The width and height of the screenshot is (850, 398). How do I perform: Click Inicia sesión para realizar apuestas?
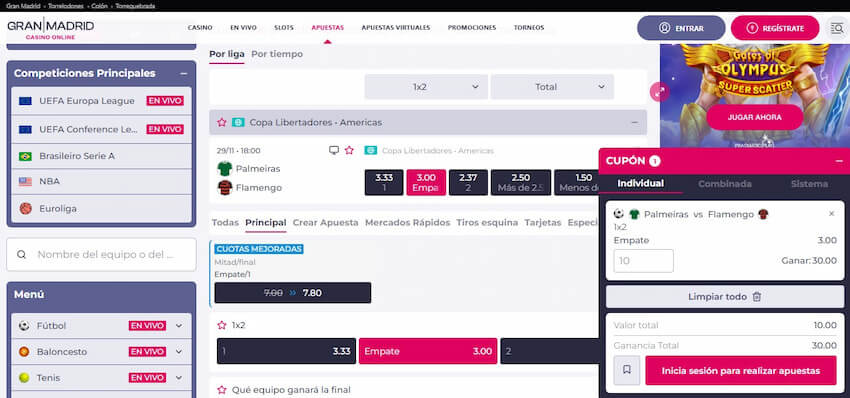point(740,371)
